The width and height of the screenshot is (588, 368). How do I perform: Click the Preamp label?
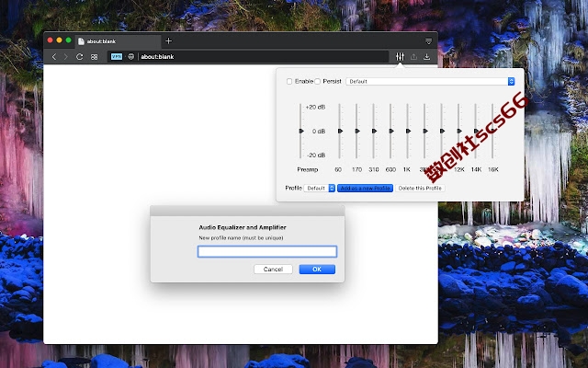coord(308,169)
